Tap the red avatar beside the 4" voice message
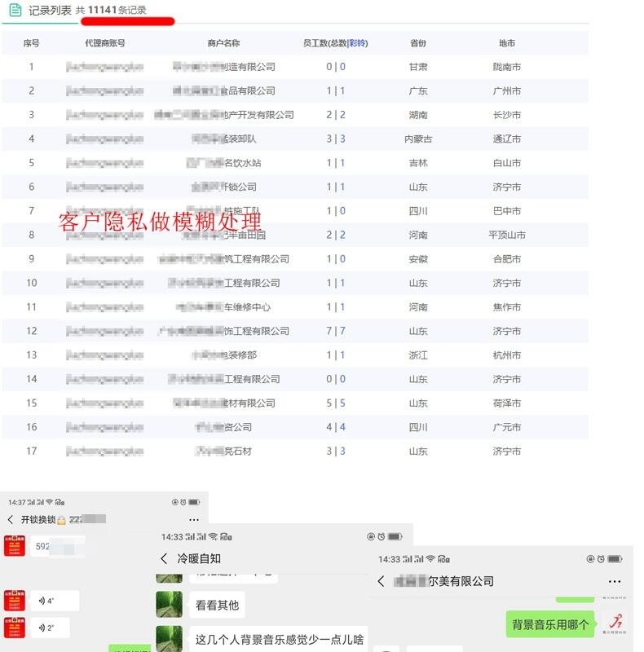This screenshot has width=644, height=652. coord(13,601)
